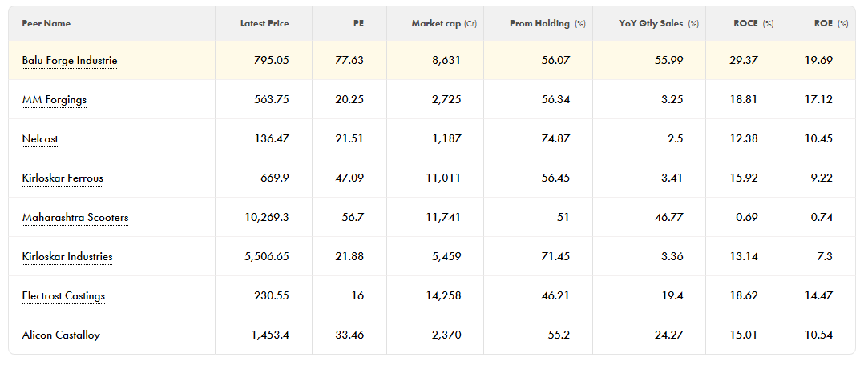Sort by the PE column header
Image resolution: width=868 pixels, height=365 pixels.
point(359,24)
